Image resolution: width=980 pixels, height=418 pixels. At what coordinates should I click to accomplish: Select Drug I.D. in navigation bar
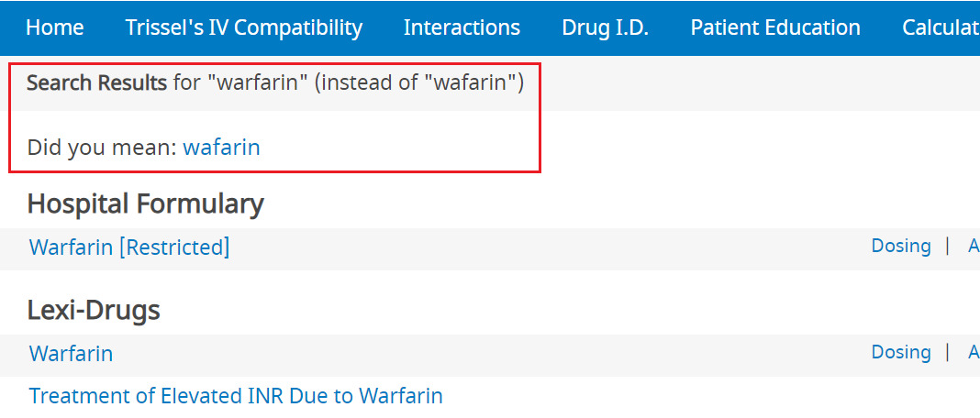tap(605, 27)
